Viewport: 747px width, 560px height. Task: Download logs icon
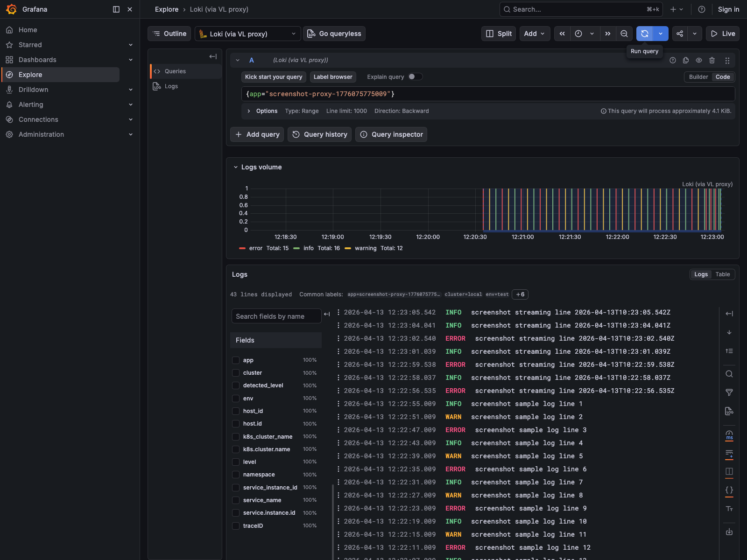point(729,532)
